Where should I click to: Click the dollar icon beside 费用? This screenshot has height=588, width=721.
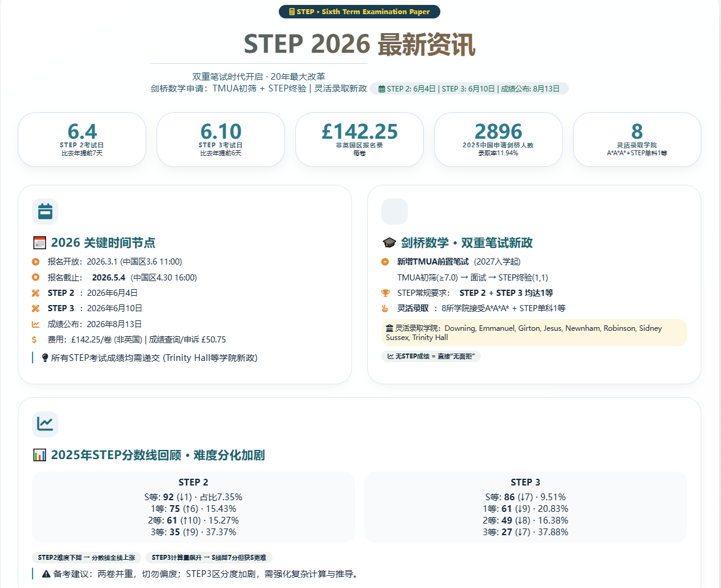coord(35,339)
